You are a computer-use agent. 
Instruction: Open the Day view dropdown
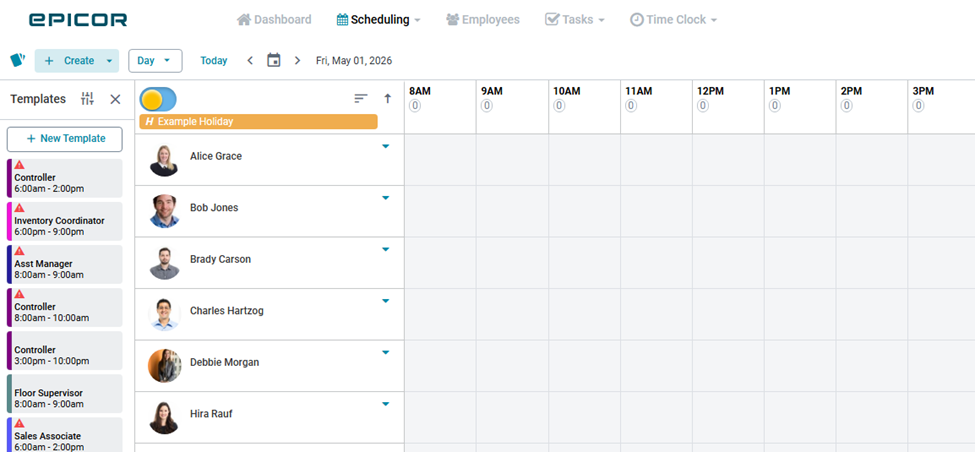coord(155,60)
